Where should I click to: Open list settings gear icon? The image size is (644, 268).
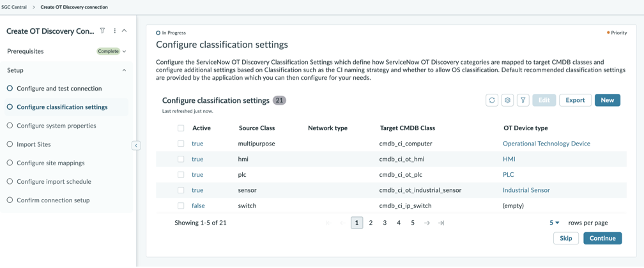508,100
